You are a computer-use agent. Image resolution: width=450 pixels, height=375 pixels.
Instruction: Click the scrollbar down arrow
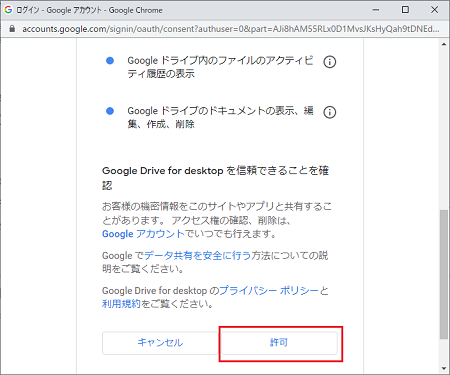pyautogui.click(x=444, y=368)
